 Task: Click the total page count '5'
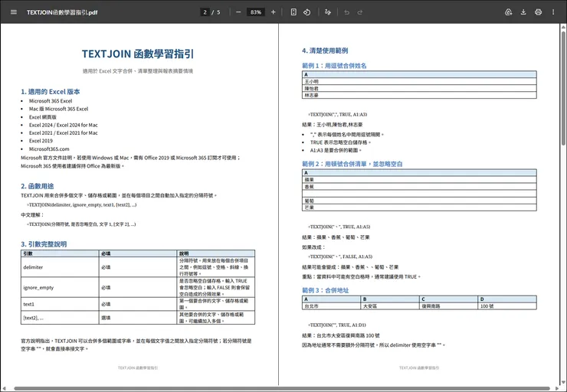218,12
